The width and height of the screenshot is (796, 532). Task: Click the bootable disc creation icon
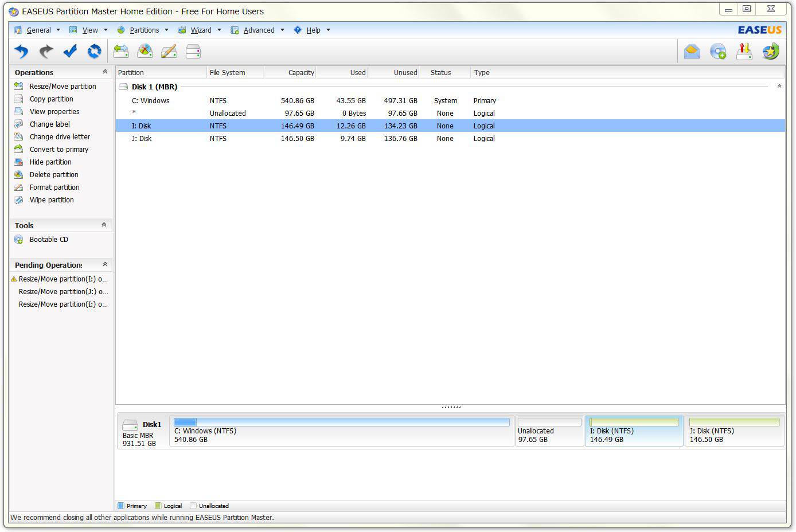(718, 52)
